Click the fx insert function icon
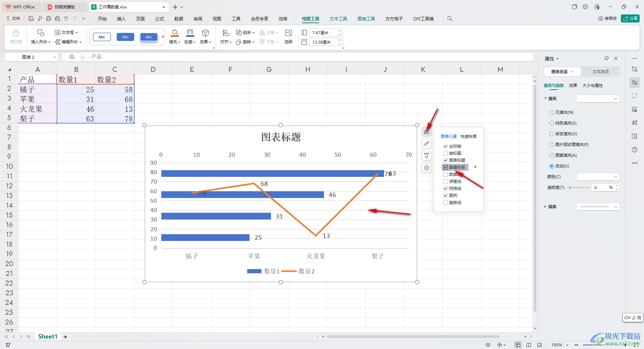The width and height of the screenshot is (644, 349). point(83,57)
